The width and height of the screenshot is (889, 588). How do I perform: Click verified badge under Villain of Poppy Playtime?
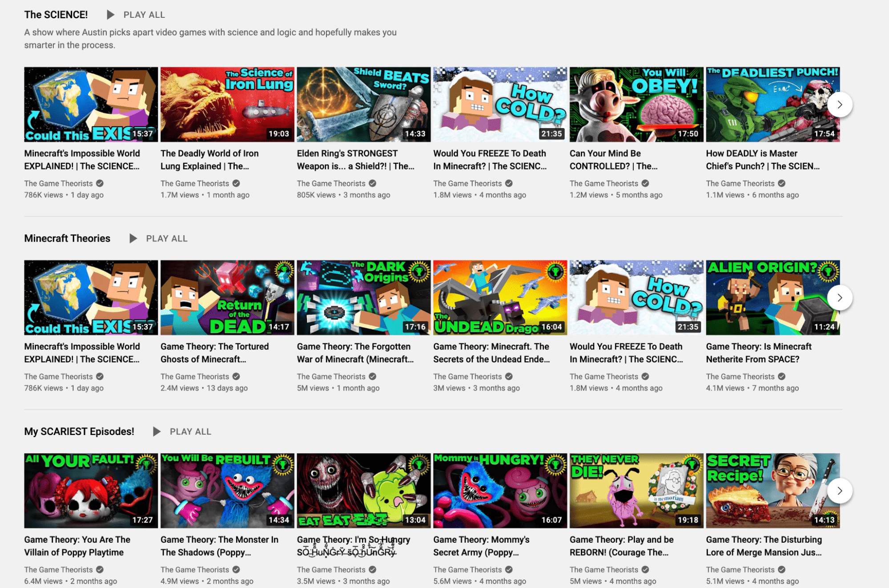(x=100, y=569)
